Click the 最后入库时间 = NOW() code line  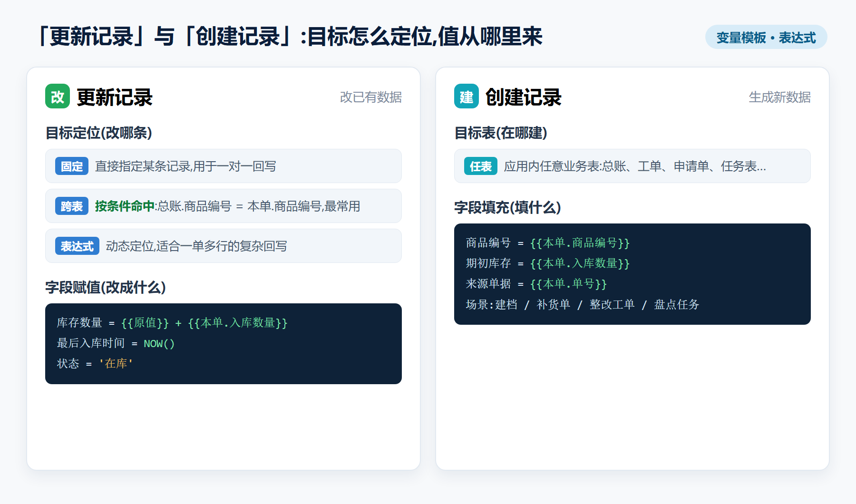tap(116, 343)
